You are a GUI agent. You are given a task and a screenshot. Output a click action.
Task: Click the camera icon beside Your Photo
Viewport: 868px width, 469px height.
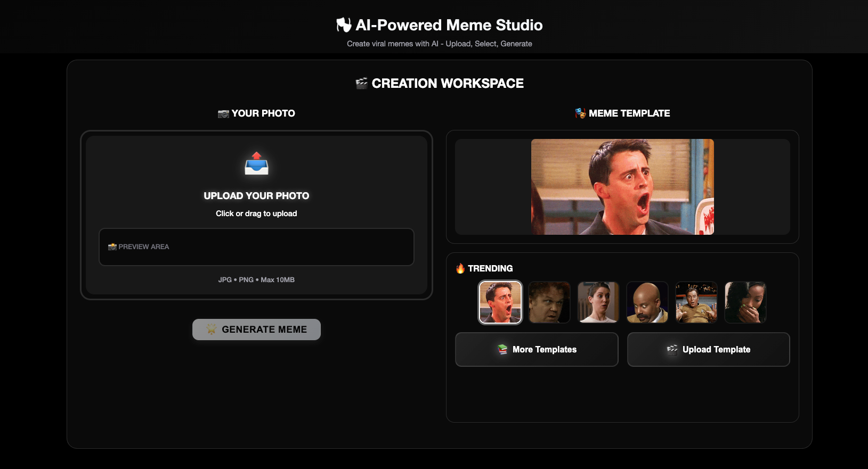223,113
